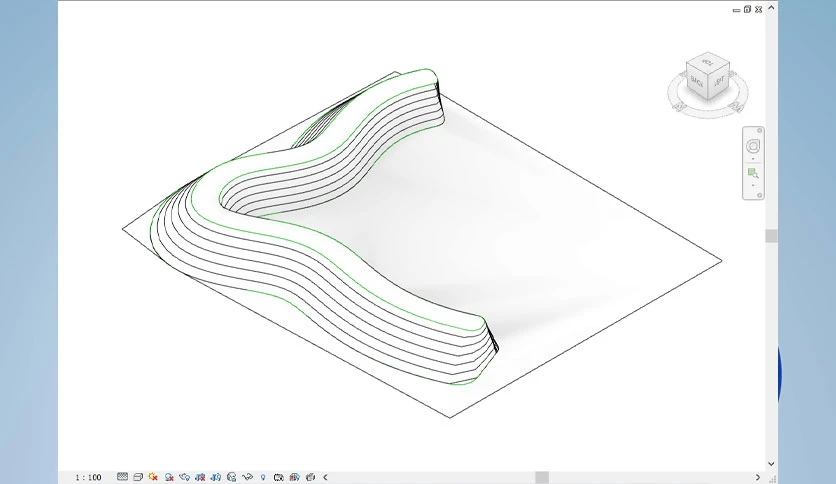Toggle the Shadows off icon
The height and width of the screenshot is (484, 836).
(169, 477)
